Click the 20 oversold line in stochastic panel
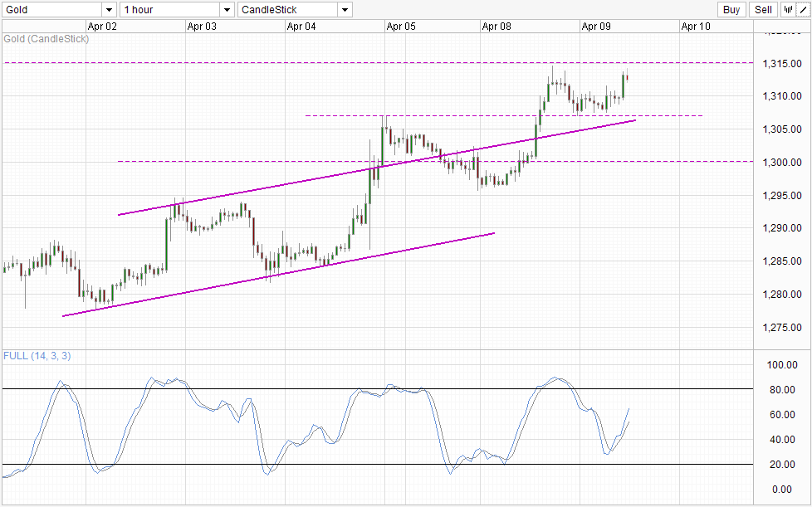Screen dimensions: 812x507 (249, 465)
